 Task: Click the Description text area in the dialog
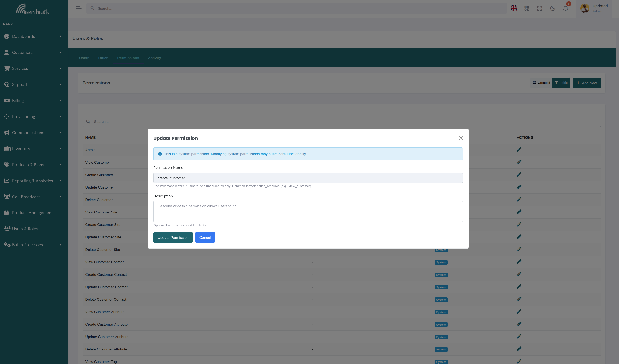click(x=308, y=211)
